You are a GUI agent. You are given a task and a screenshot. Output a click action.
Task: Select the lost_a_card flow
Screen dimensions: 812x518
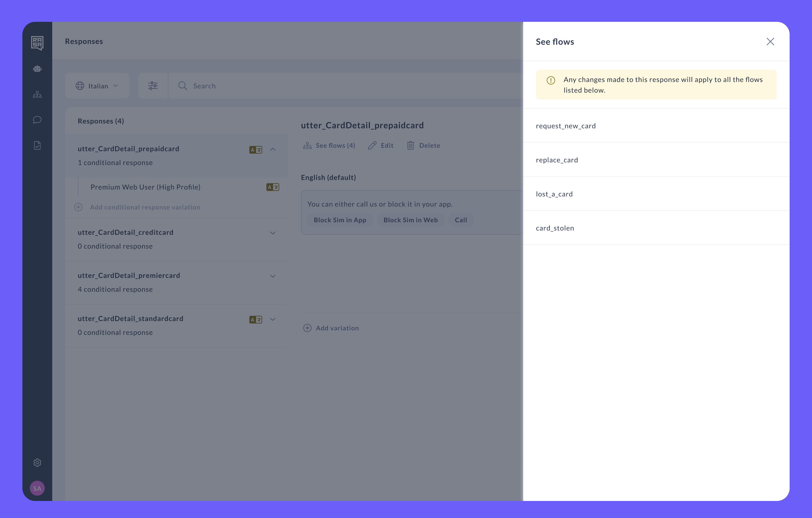[554, 194]
